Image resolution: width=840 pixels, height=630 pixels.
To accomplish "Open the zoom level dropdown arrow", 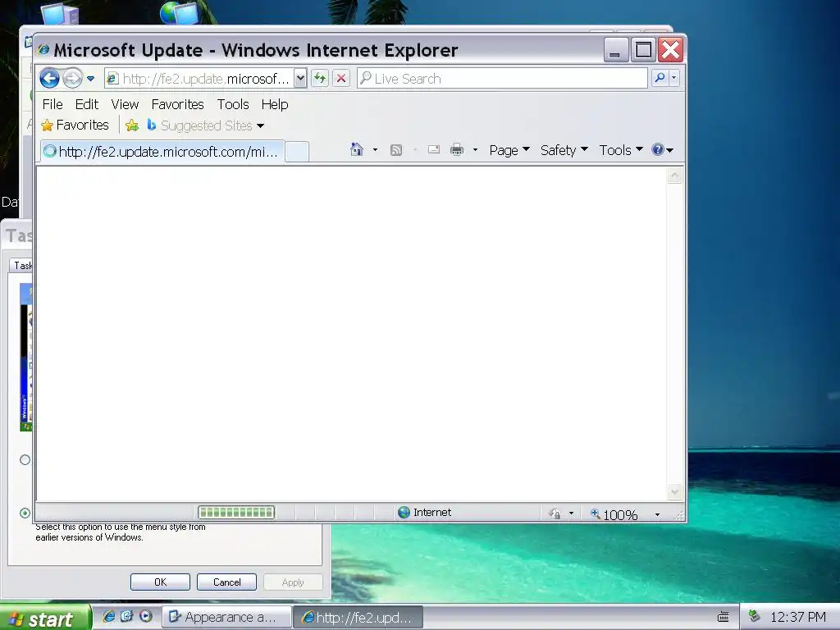I will [x=657, y=514].
